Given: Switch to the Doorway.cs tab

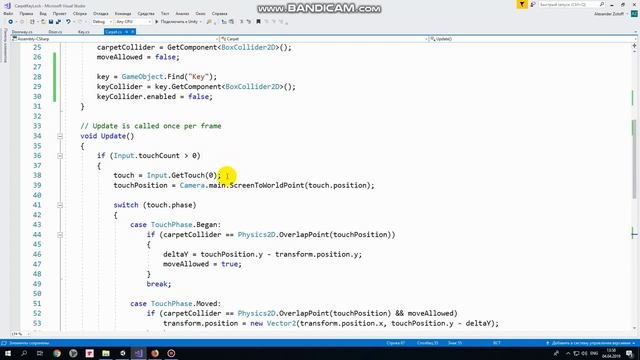Looking at the screenshot, I should (x=22, y=32).
